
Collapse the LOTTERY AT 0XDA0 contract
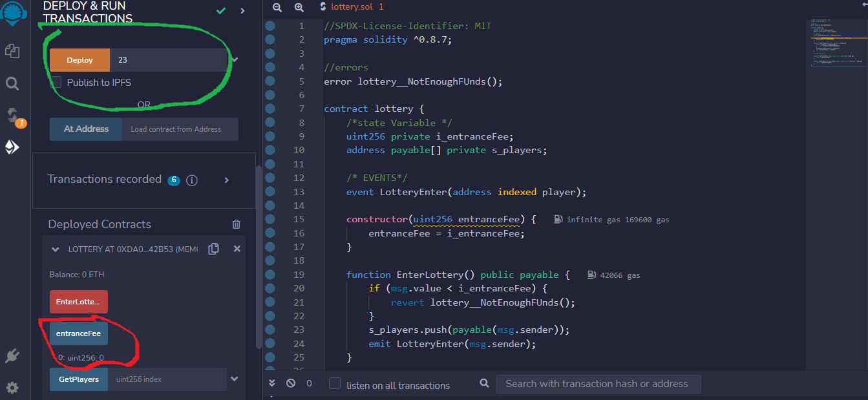point(56,249)
